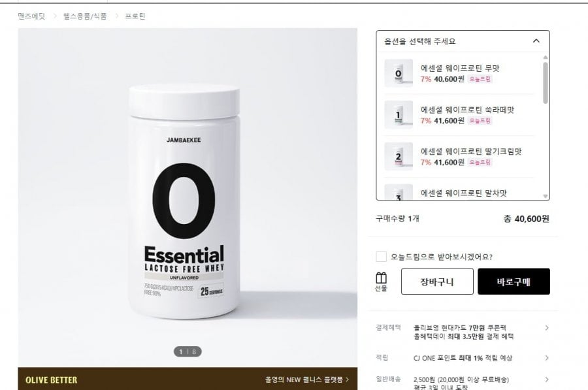Select 에센셜 웨이프로틴 무맛 option
The width and height of the screenshot is (588, 390).
click(459, 73)
